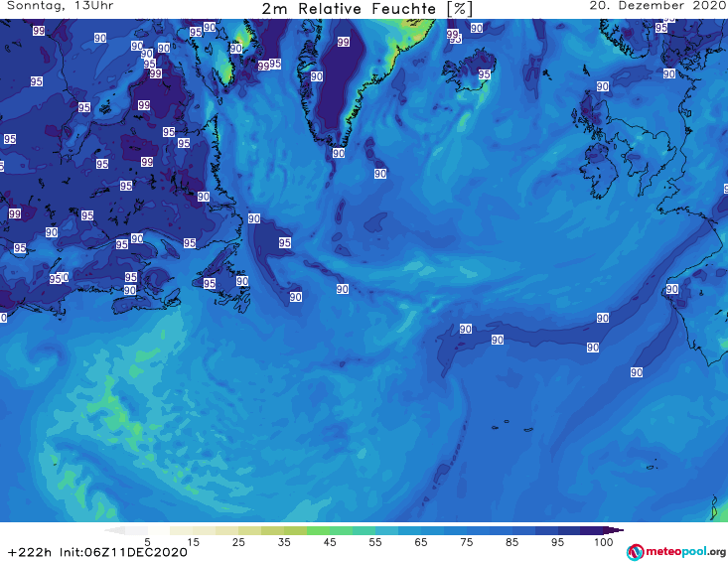Open the meteopool.org logo link
Image resolution: width=728 pixels, height=562 pixels.
tap(676, 552)
